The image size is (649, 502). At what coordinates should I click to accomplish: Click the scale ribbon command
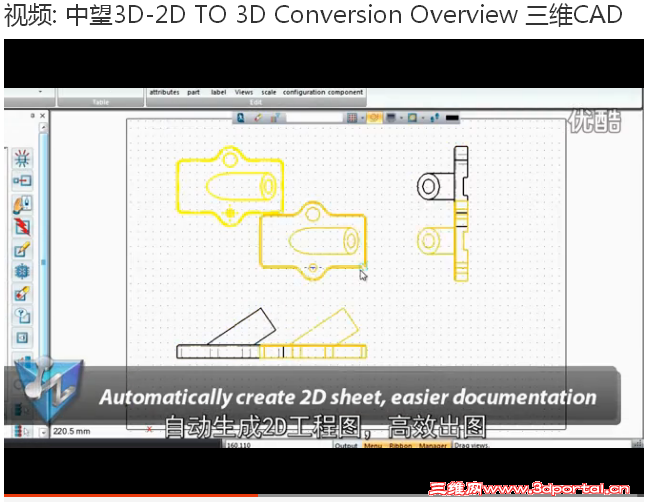click(269, 92)
